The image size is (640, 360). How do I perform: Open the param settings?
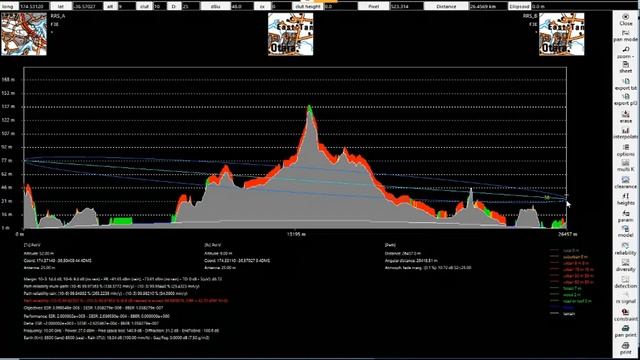pos(625,216)
